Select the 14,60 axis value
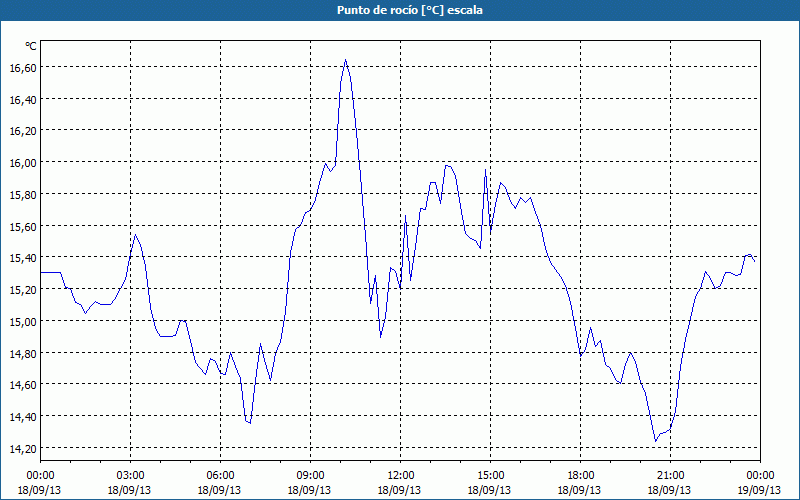The image size is (800, 500). coord(22,385)
